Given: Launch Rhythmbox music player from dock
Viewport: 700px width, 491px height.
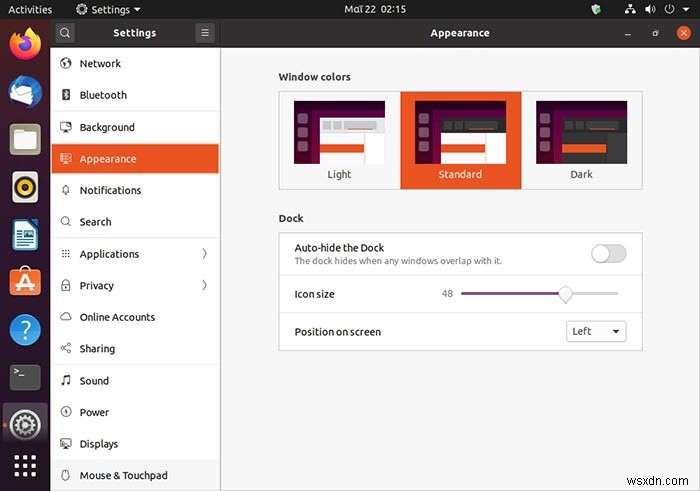Looking at the screenshot, I should [25, 187].
